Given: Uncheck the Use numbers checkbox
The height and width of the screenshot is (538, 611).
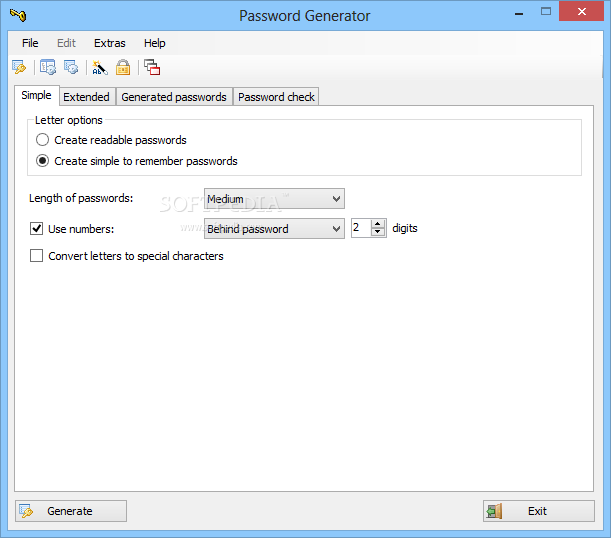Looking at the screenshot, I should click(x=37, y=228).
